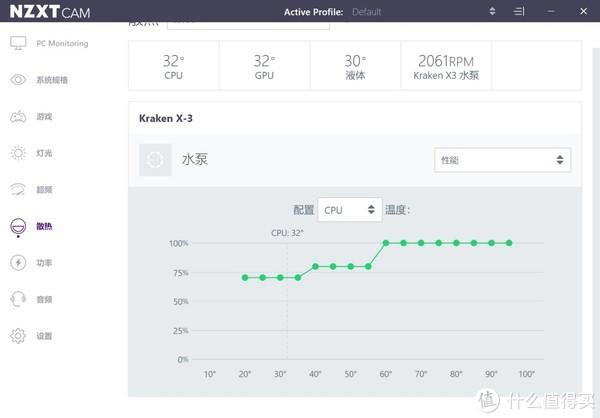Open the 性能 pump mode dropdown

(502, 160)
